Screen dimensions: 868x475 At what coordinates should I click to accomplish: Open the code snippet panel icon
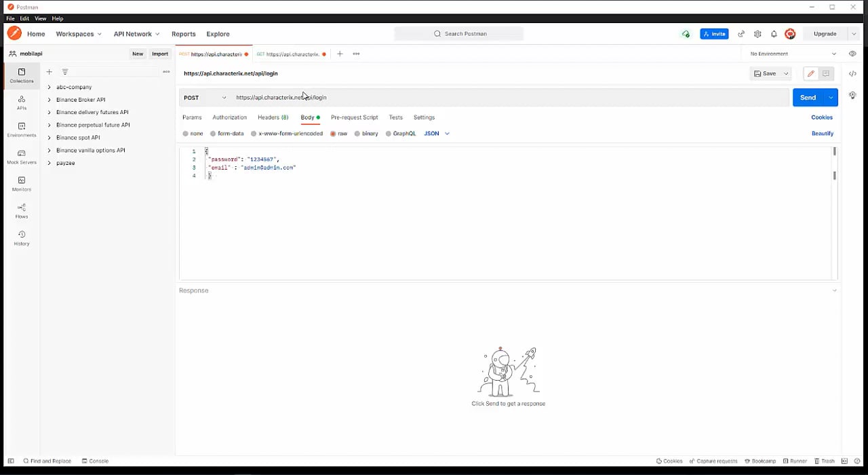point(852,73)
